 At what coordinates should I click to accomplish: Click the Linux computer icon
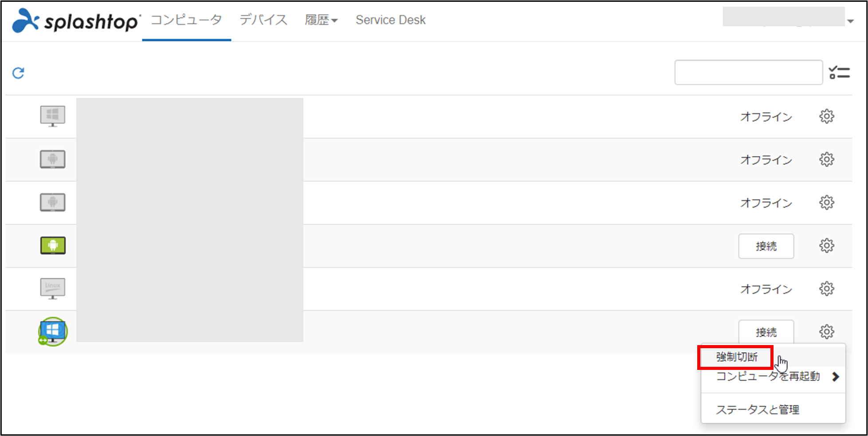click(52, 288)
